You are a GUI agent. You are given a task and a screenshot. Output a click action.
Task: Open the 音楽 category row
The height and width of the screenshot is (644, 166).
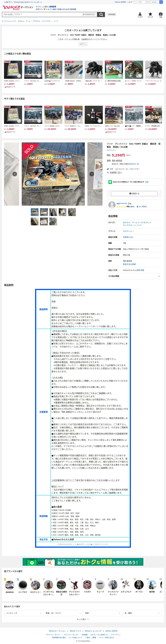pyautogui.click(x=103, y=613)
